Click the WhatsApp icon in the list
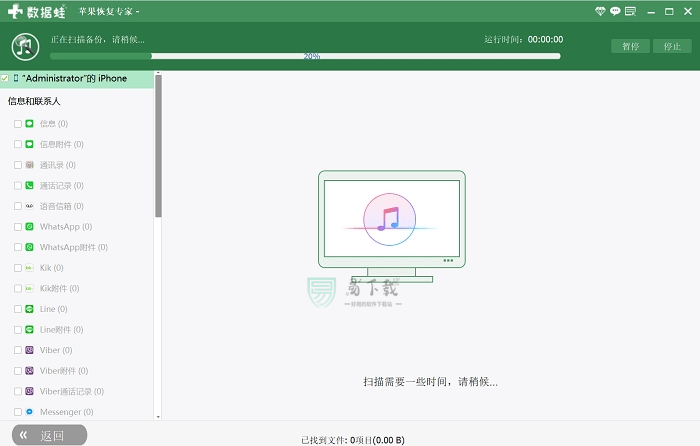Screen dimensions: 700x446 (x=30, y=227)
